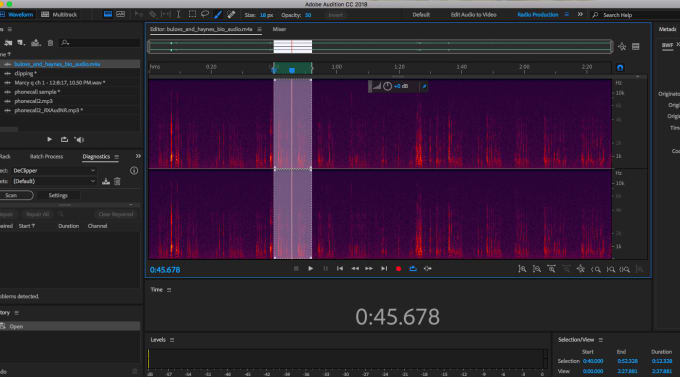
Task: Select the Spot Healing Brush tool
Action: (x=231, y=14)
